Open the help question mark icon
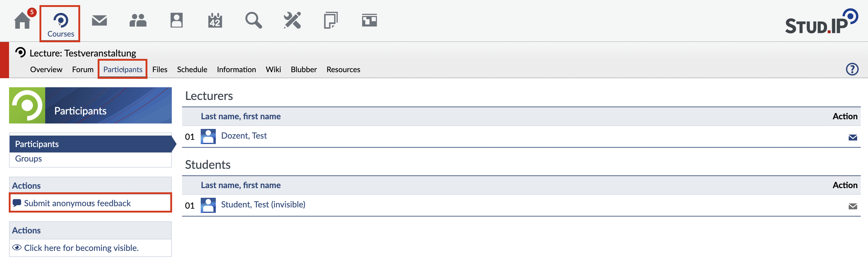 (852, 69)
